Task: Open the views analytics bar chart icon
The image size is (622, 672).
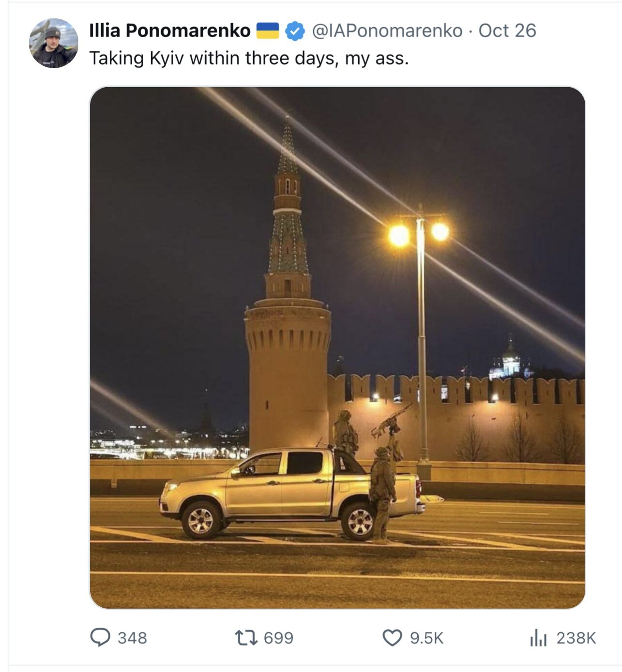Action: pyautogui.click(x=538, y=638)
